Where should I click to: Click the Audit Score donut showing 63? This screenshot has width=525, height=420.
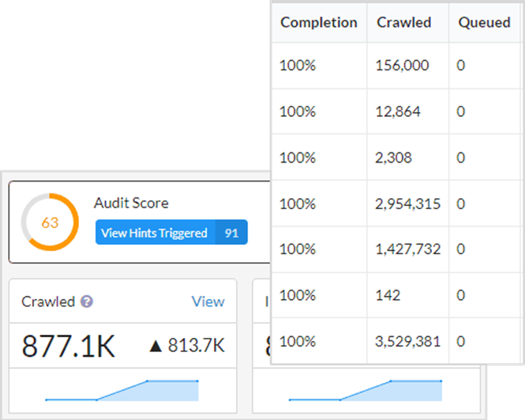50,223
